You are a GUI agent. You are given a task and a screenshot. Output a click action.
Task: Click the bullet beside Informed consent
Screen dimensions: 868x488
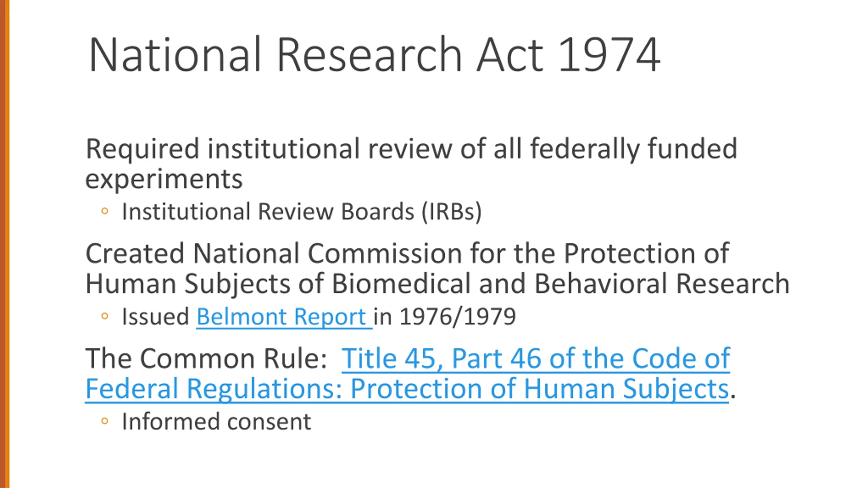coord(105,421)
